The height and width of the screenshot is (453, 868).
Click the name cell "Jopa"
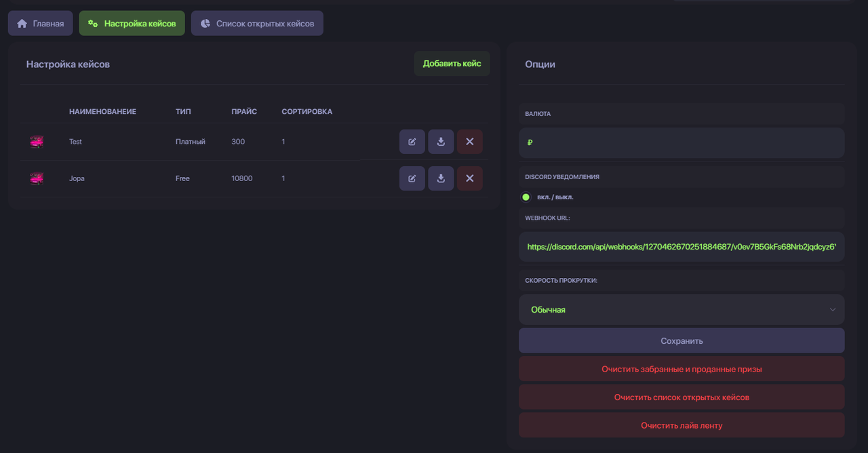click(x=77, y=178)
